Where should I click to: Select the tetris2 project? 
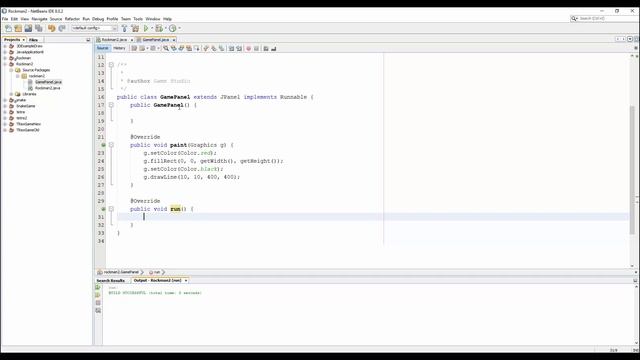21,118
